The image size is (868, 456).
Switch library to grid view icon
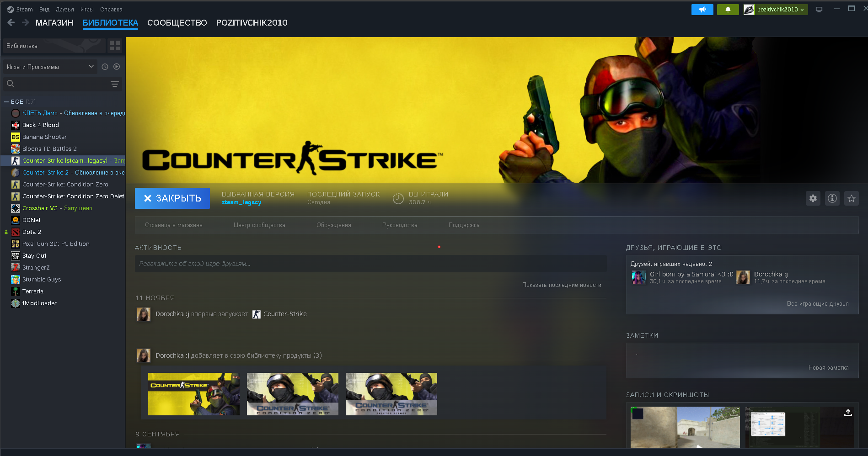coord(115,46)
